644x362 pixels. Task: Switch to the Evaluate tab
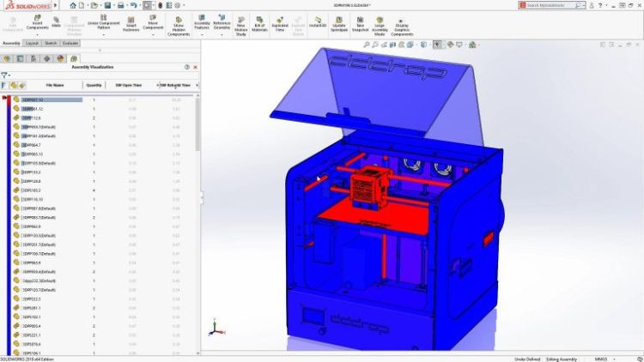pos(70,43)
